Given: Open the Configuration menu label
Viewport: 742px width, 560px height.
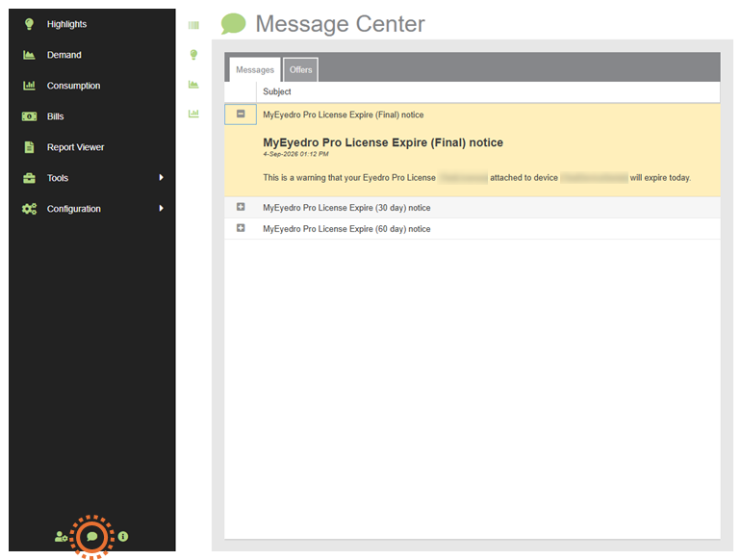Looking at the screenshot, I should coord(73,209).
